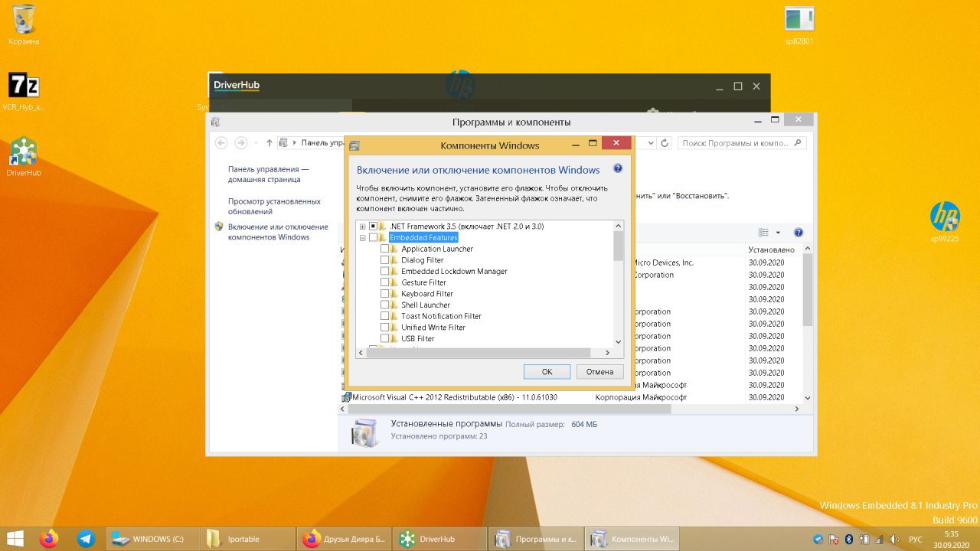Click scroll-right arrow of components list
This screenshot has height=551, width=980.
(608, 353)
